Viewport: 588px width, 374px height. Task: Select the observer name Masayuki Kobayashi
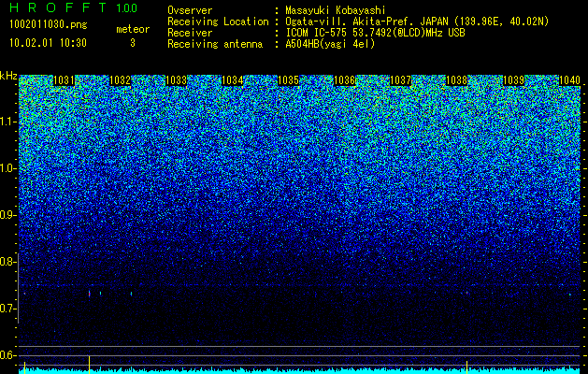coord(336,10)
